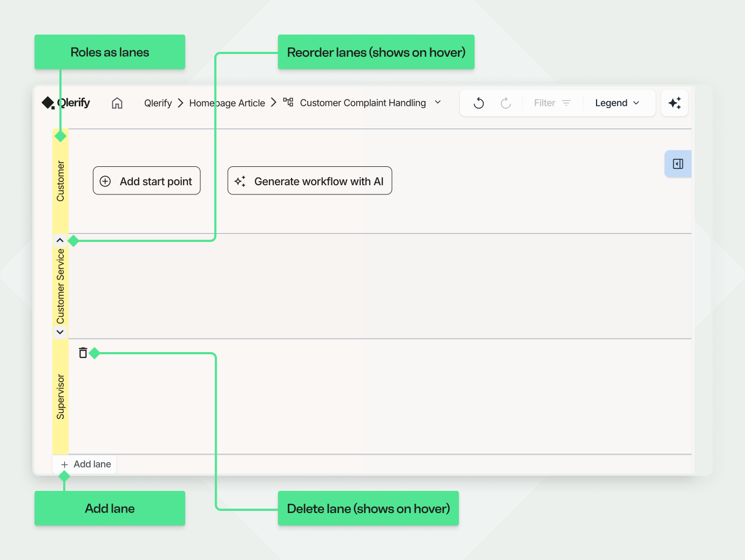
Task: Move Customer Service lane down
Action: click(60, 332)
